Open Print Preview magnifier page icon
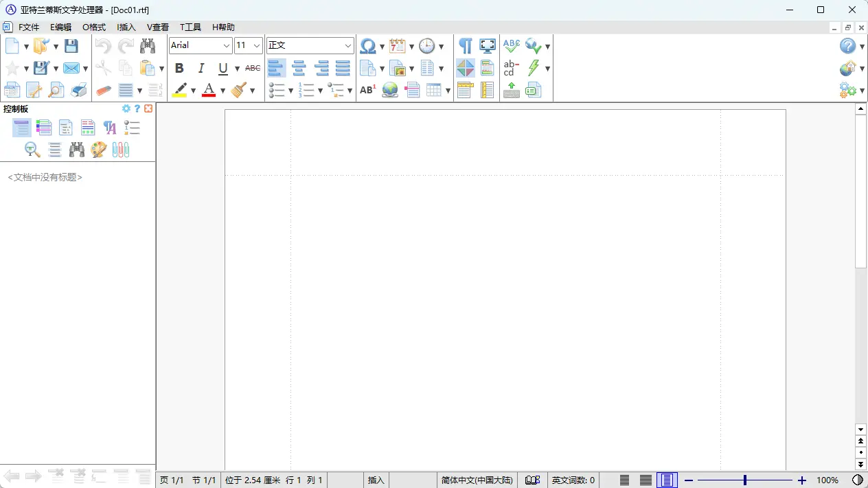This screenshot has width=868, height=488. point(56,90)
